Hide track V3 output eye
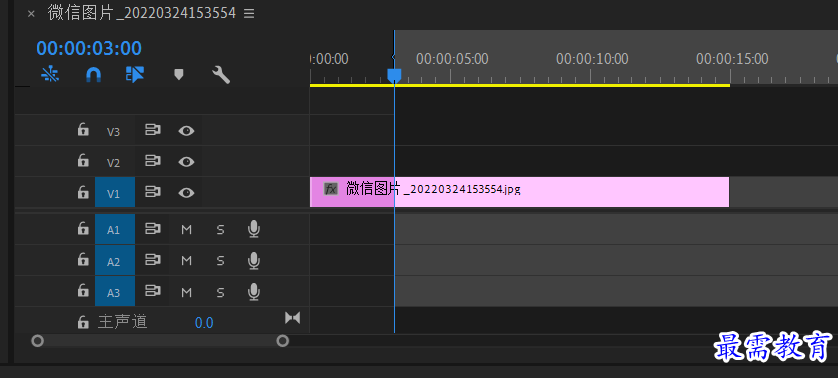This screenshot has height=378, width=838. (x=186, y=130)
